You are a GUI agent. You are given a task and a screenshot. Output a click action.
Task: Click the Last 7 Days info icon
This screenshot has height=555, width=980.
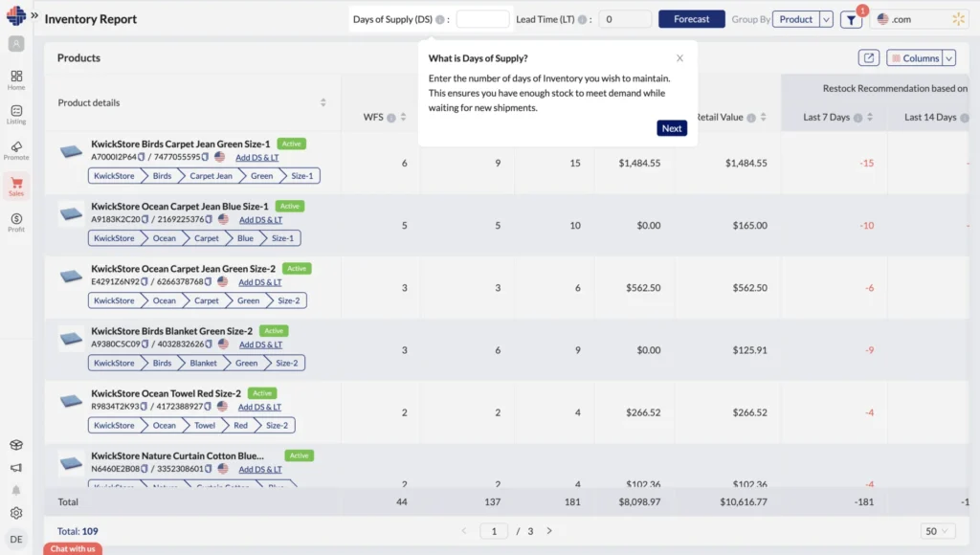[858, 118]
